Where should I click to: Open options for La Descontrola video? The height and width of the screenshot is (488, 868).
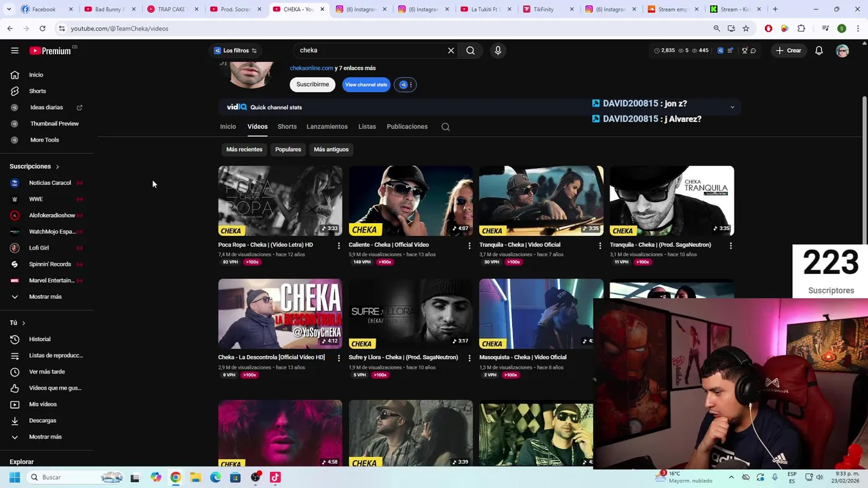339,358
